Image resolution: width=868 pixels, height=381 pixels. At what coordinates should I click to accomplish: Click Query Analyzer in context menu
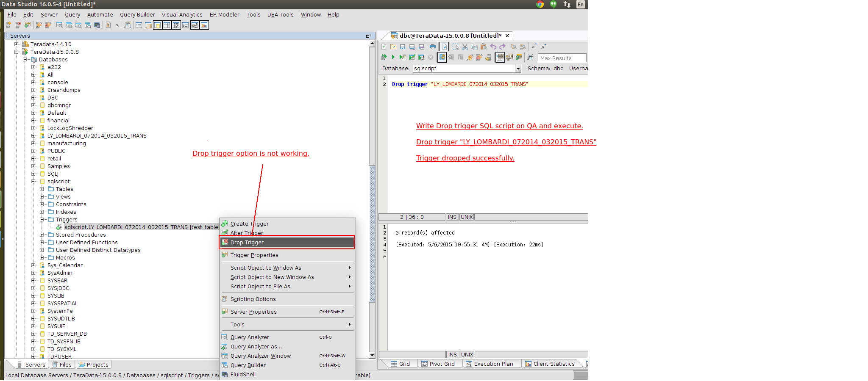288,337
